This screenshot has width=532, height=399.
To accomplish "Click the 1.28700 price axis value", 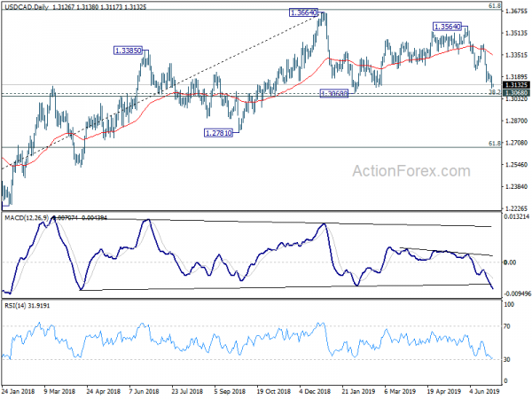I will 516,121.
